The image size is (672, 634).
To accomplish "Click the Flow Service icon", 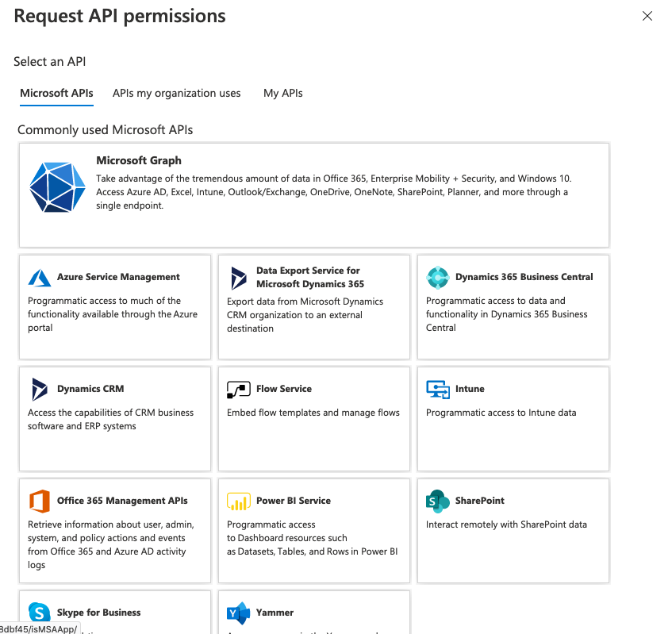I will point(239,390).
